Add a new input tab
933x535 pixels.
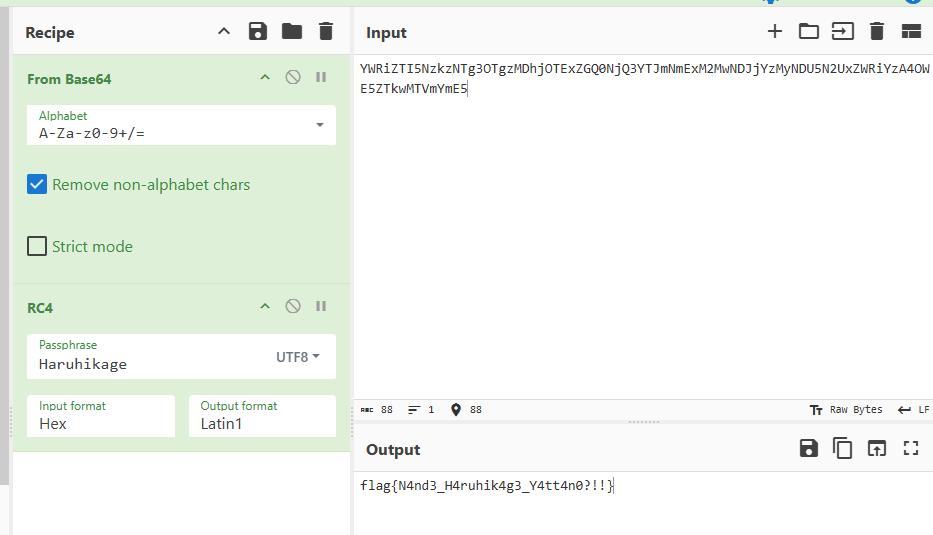click(x=774, y=32)
